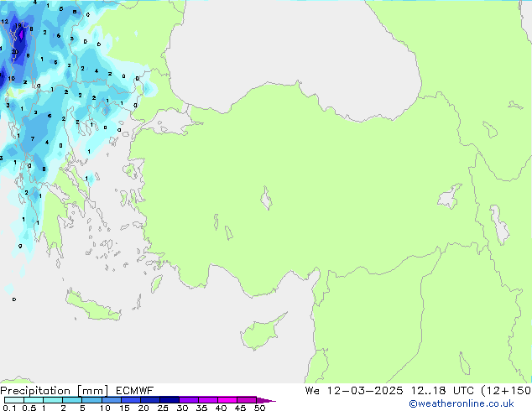532x411 pixels.
Task: Click legend scale value '50'
Action: pyautogui.click(x=259, y=408)
